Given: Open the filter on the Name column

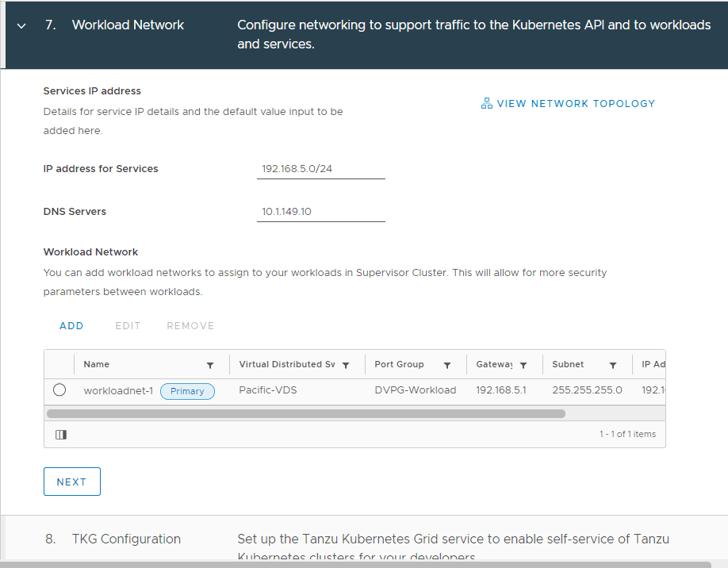Looking at the screenshot, I should [x=210, y=364].
